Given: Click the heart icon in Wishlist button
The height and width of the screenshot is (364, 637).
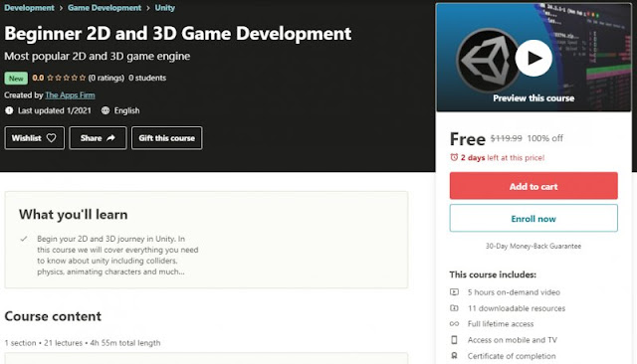Looking at the screenshot, I should [51, 138].
